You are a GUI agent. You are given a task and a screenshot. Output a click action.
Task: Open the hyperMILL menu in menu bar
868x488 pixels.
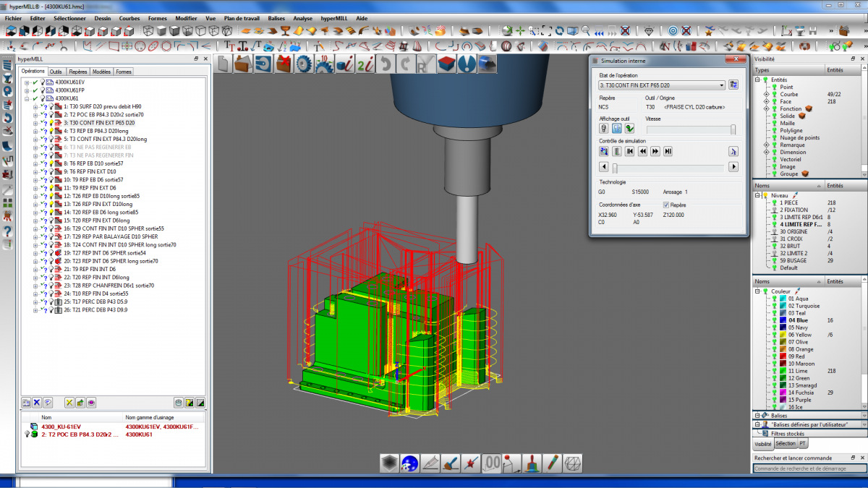334,17
